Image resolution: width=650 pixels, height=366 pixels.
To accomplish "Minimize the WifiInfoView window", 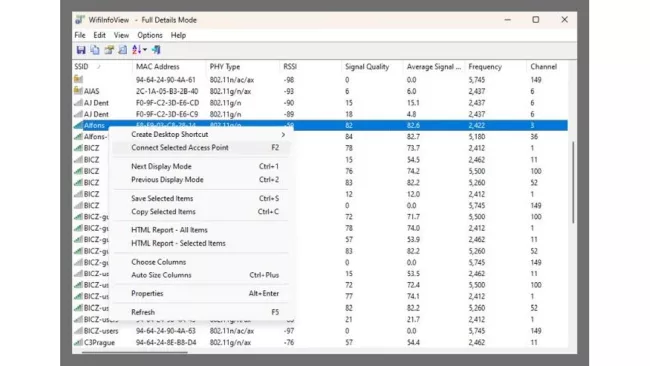I will (x=507, y=20).
